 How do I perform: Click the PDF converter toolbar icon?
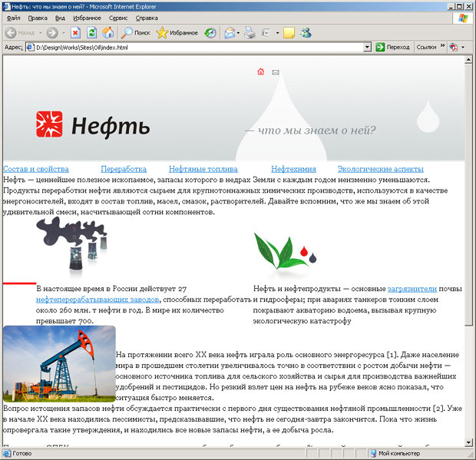tap(454, 47)
